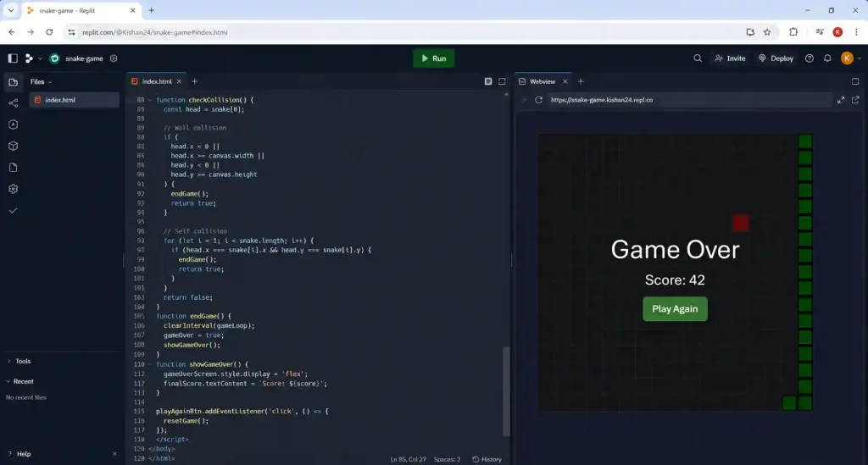This screenshot has width=868, height=465.
Task: Expand the Files dropdown header
Action: 41,82
